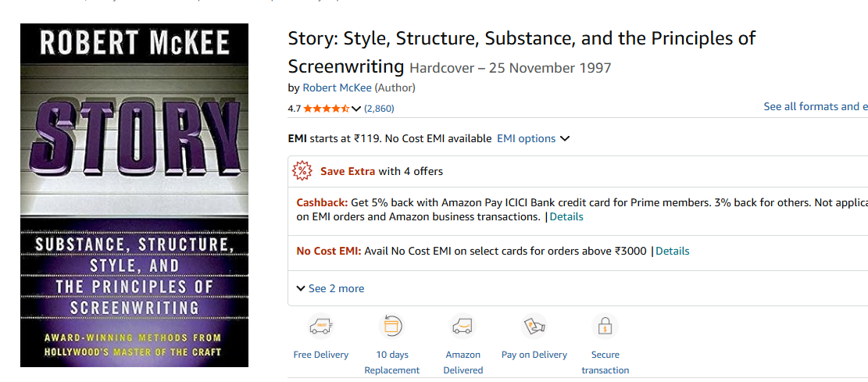Open the rating breakdown dropdown arrow
Viewport: 868px width, 382px height.
(356, 109)
